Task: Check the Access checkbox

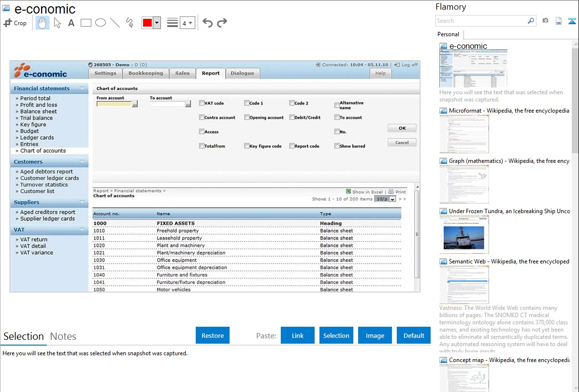Action: pos(202,131)
